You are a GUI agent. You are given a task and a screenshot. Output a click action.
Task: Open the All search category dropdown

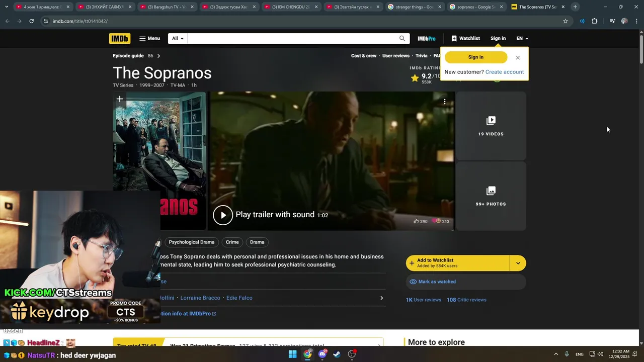tap(178, 38)
